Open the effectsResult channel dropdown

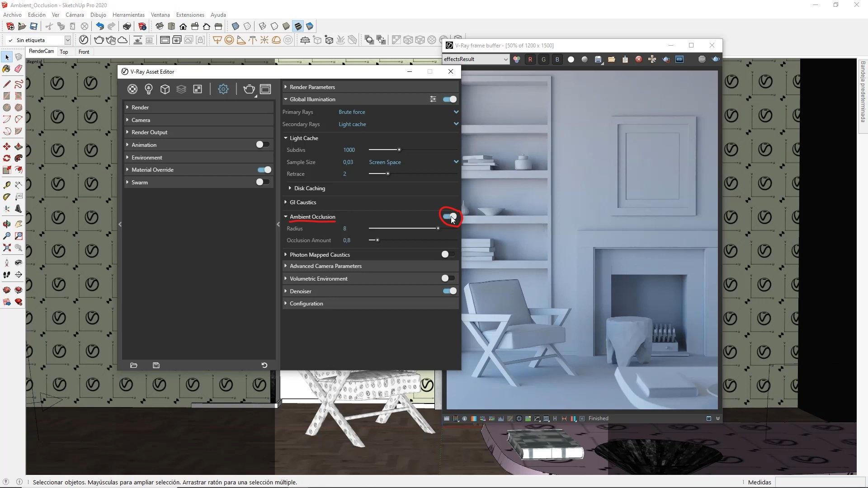[x=476, y=59]
